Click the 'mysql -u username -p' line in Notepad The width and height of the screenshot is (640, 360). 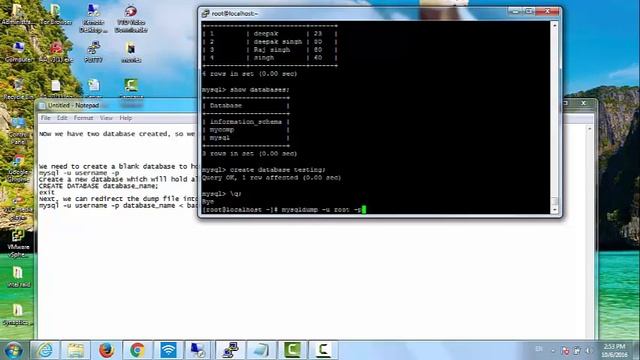point(79,173)
